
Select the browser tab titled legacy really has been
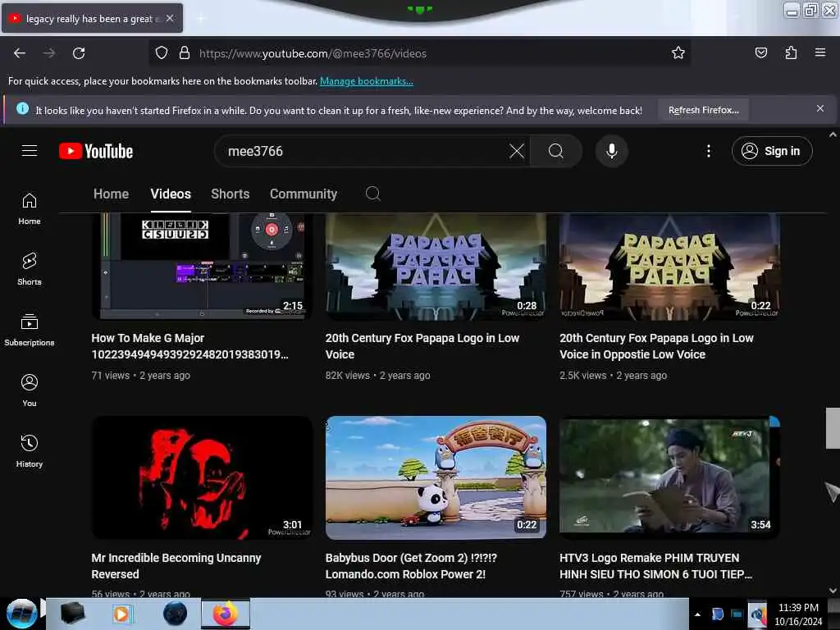coord(92,18)
